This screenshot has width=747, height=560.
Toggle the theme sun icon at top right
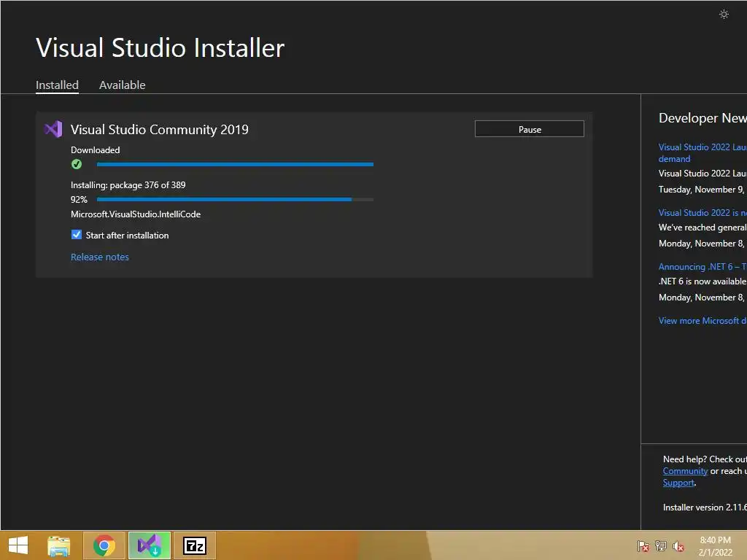click(x=724, y=15)
